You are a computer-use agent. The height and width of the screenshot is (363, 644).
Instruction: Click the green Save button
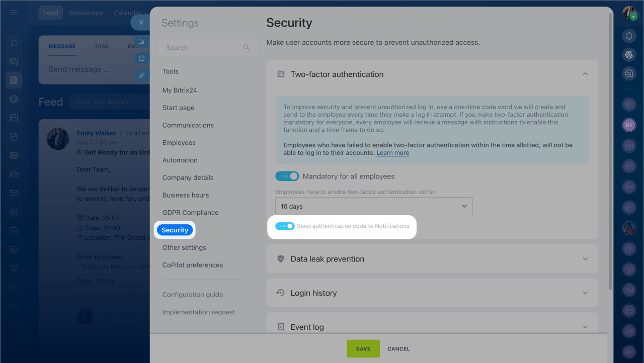click(x=363, y=348)
